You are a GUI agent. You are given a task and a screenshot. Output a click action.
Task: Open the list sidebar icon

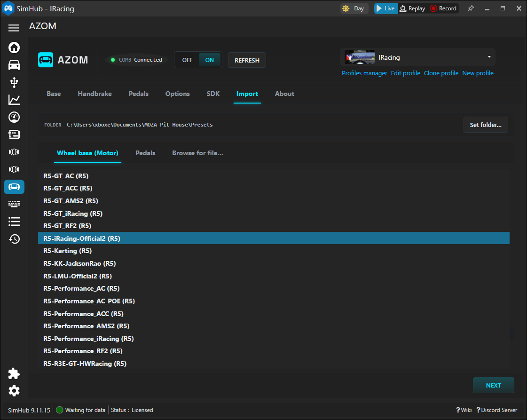click(x=14, y=222)
